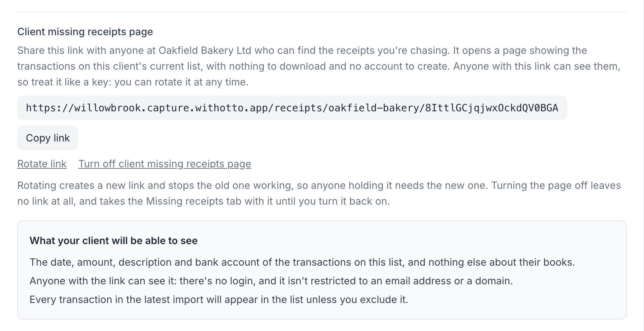Click the Copy link button
644x331 pixels.
(48, 138)
